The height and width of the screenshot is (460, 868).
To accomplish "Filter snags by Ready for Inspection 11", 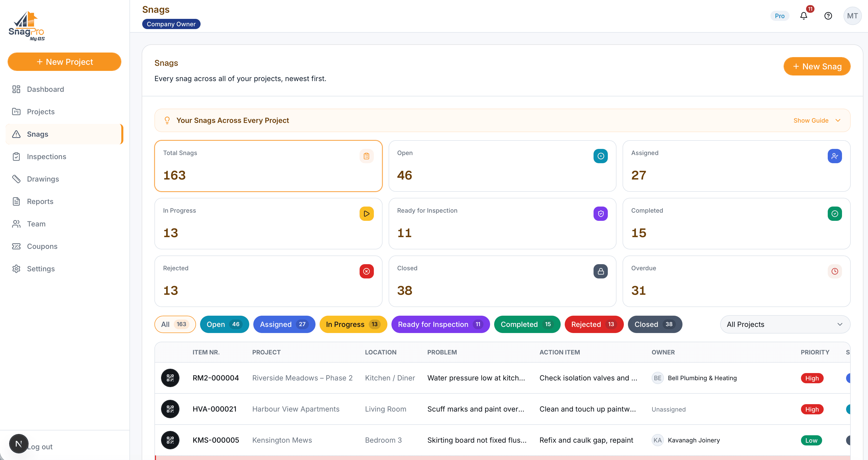I will 440,324.
